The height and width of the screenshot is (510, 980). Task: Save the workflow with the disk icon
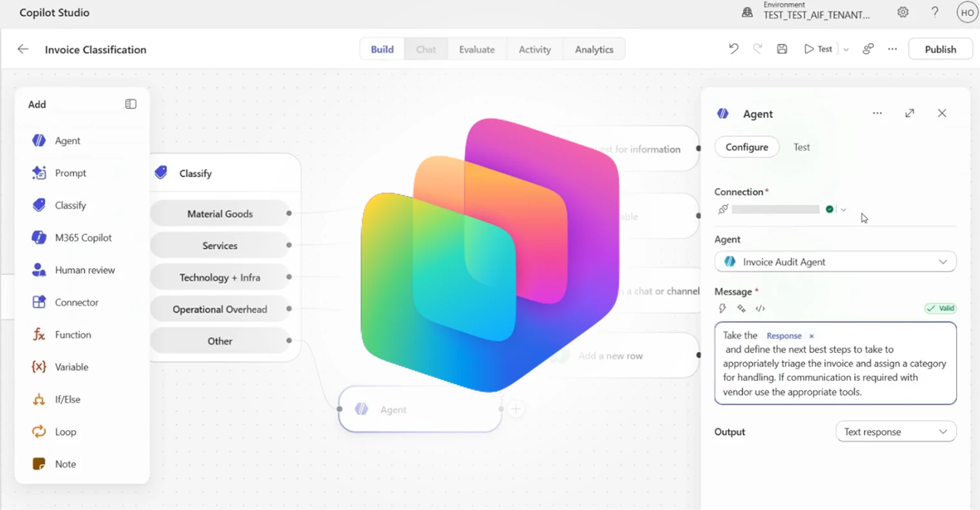click(x=782, y=49)
